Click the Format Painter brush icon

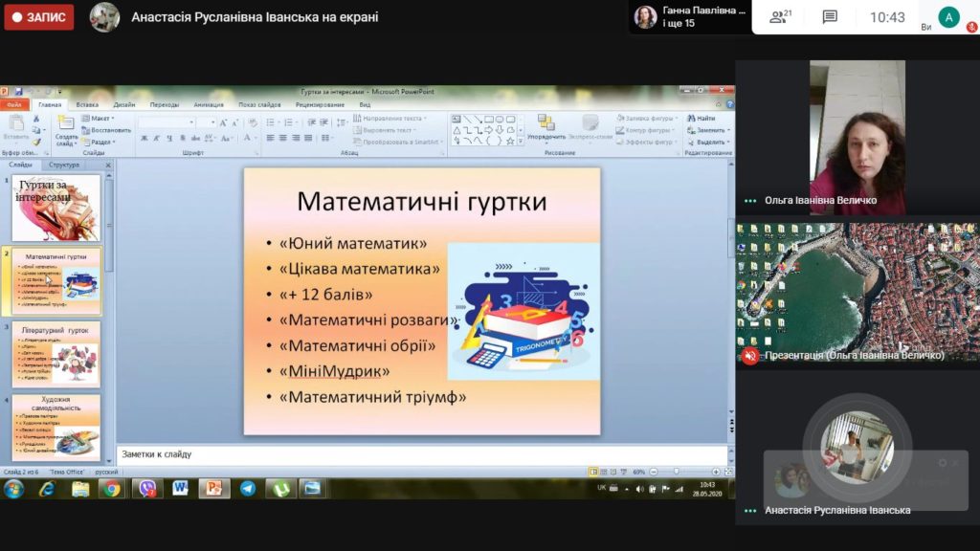coord(36,142)
